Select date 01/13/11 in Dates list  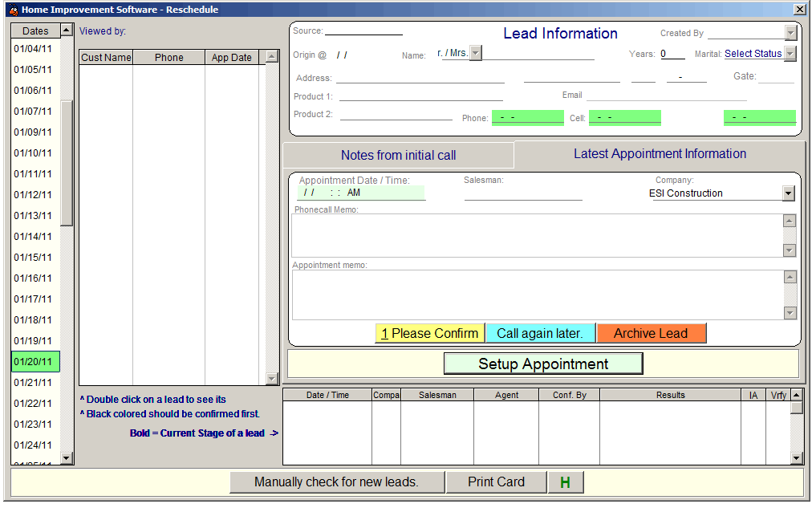point(35,215)
